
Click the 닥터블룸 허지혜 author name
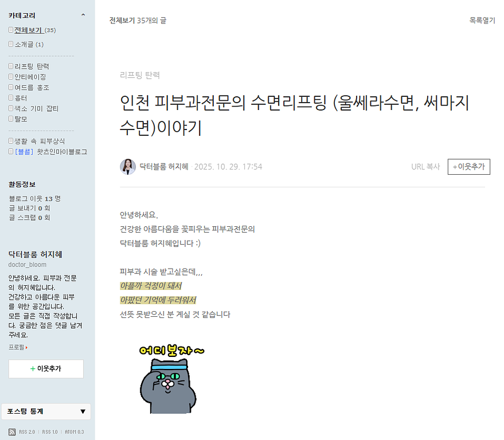pyautogui.click(x=163, y=167)
